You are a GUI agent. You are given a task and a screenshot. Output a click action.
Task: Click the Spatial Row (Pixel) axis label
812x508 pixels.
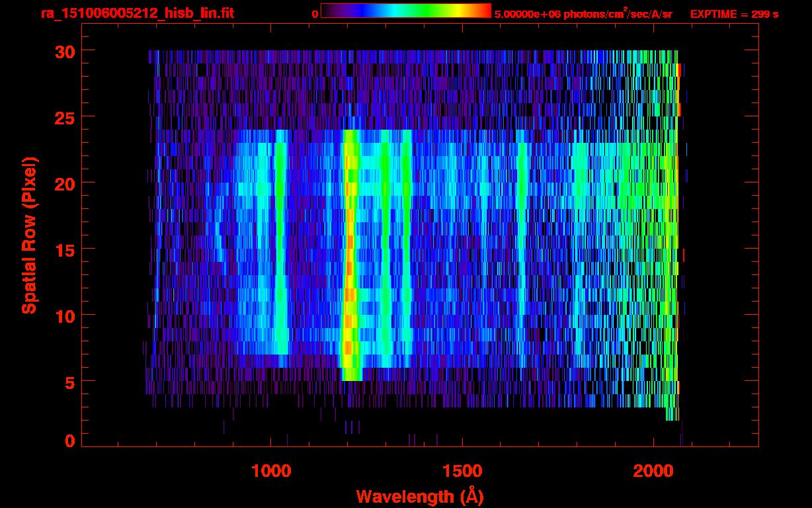29,235
